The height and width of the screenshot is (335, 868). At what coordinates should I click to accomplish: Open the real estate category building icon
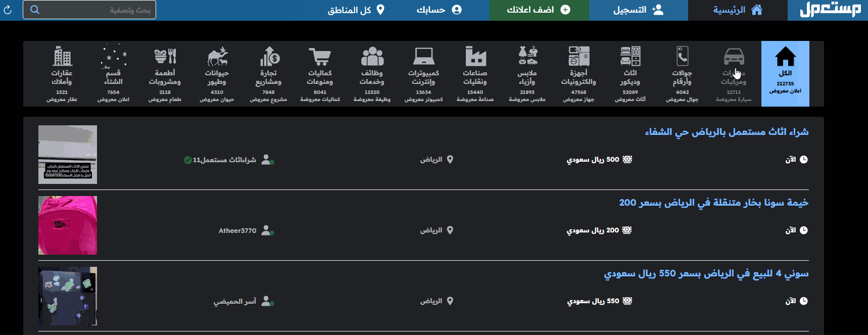(x=62, y=57)
